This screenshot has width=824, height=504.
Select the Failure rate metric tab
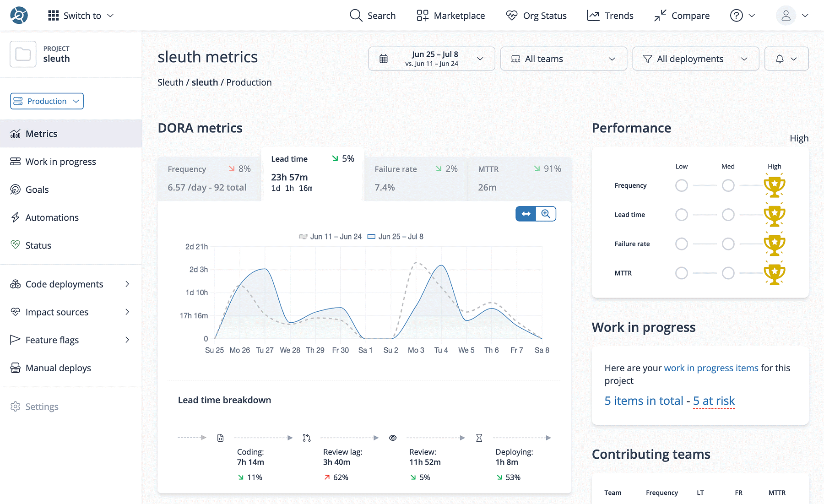pos(416,178)
